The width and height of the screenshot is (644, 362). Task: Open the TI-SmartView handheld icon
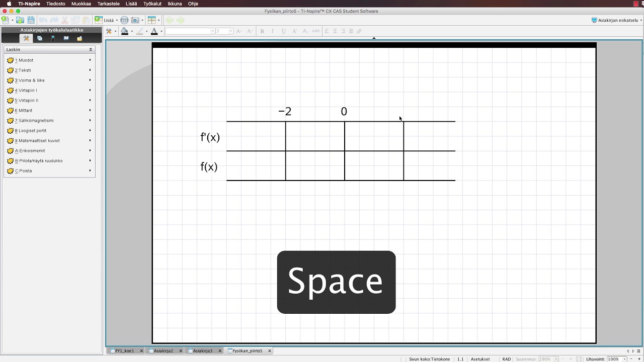(53, 38)
